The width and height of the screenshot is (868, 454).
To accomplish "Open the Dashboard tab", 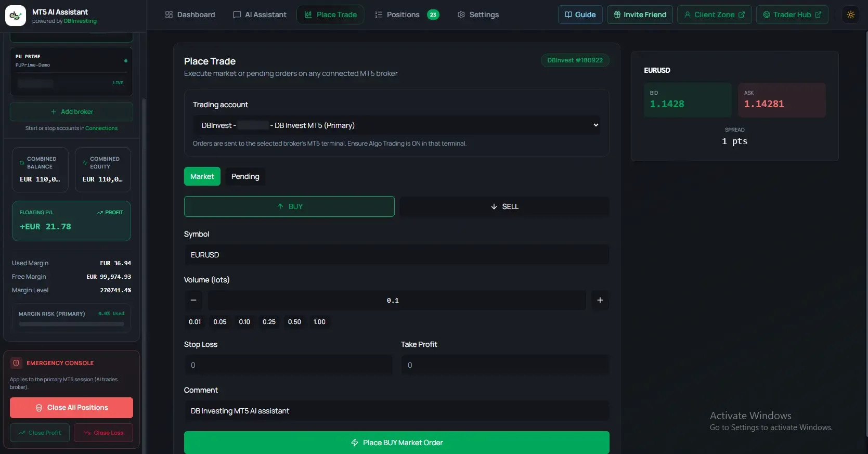I will point(190,15).
